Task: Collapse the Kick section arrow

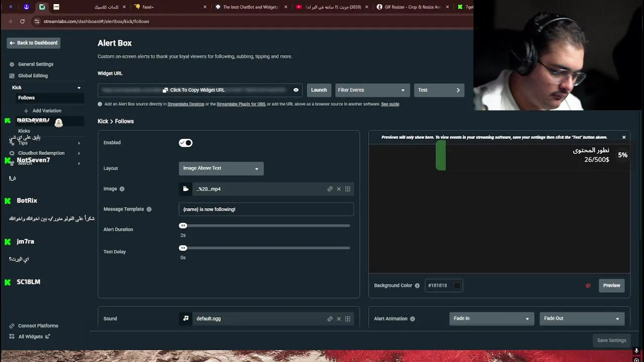Action: coord(79,88)
